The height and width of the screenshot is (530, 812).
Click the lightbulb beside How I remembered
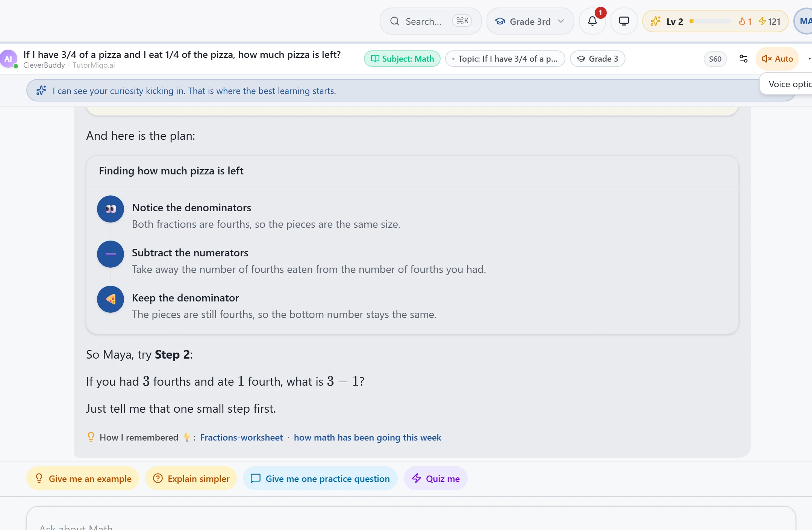(91, 437)
